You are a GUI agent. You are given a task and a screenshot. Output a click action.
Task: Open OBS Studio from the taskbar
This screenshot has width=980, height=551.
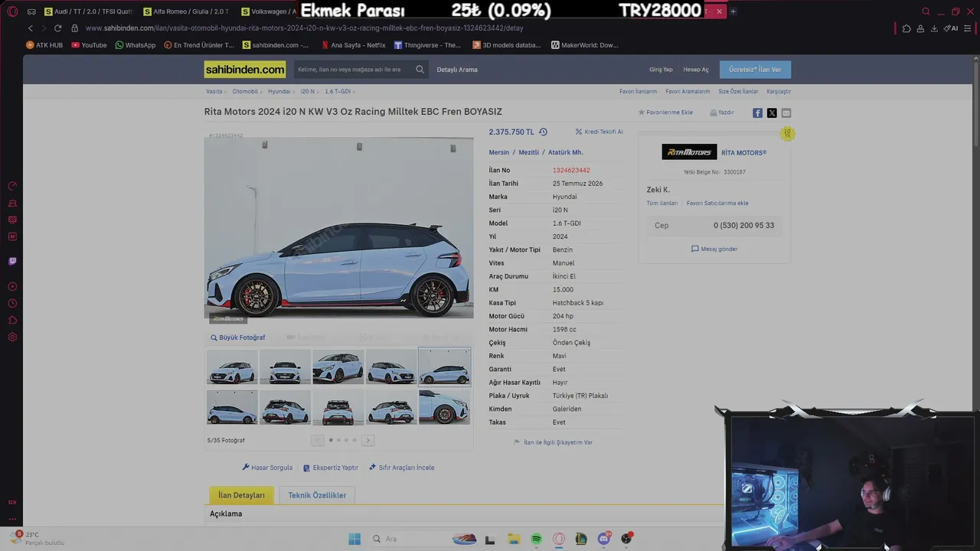pos(627,539)
